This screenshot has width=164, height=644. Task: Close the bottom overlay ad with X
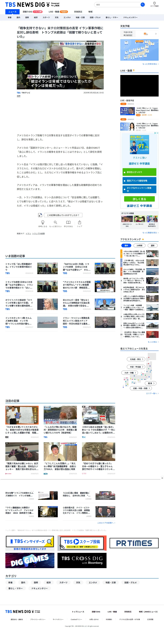(162, 478)
